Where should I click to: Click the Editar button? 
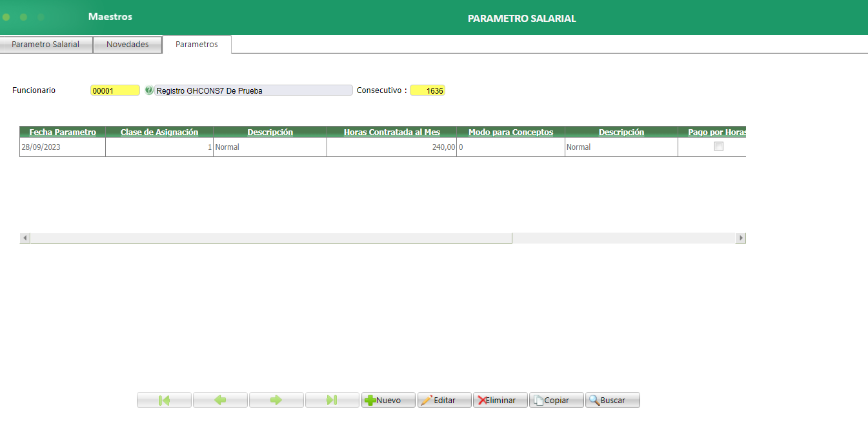tap(444, 400)
